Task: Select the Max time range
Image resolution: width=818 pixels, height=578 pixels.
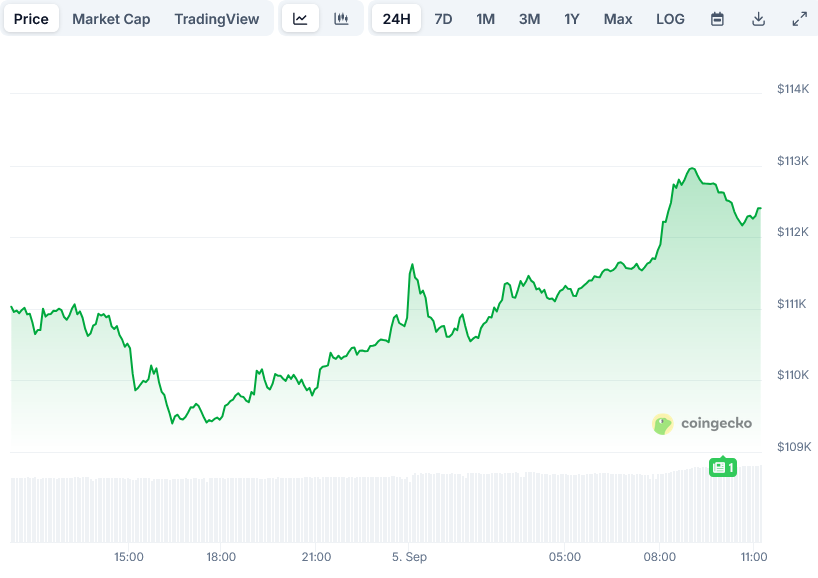Action: pos(618,19)
